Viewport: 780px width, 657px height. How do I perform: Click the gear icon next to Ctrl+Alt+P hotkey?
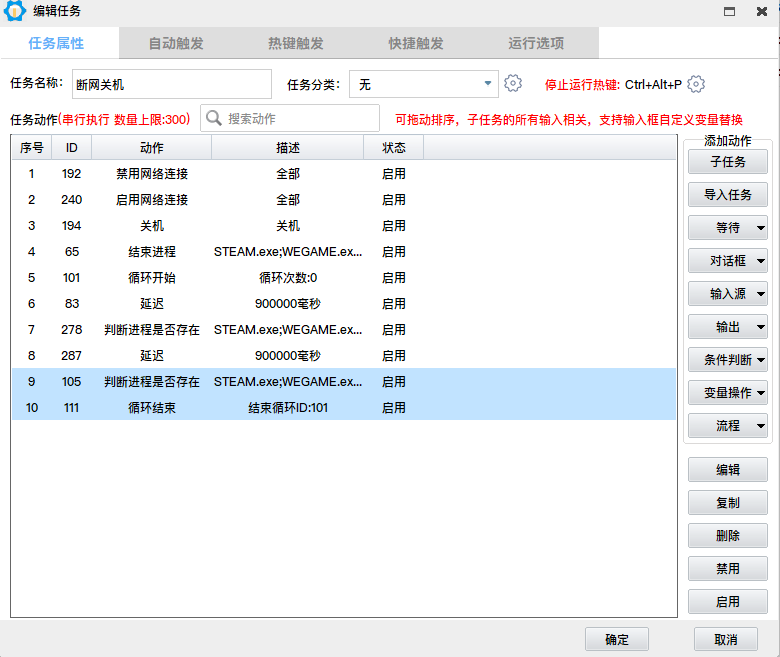(697, 84)
